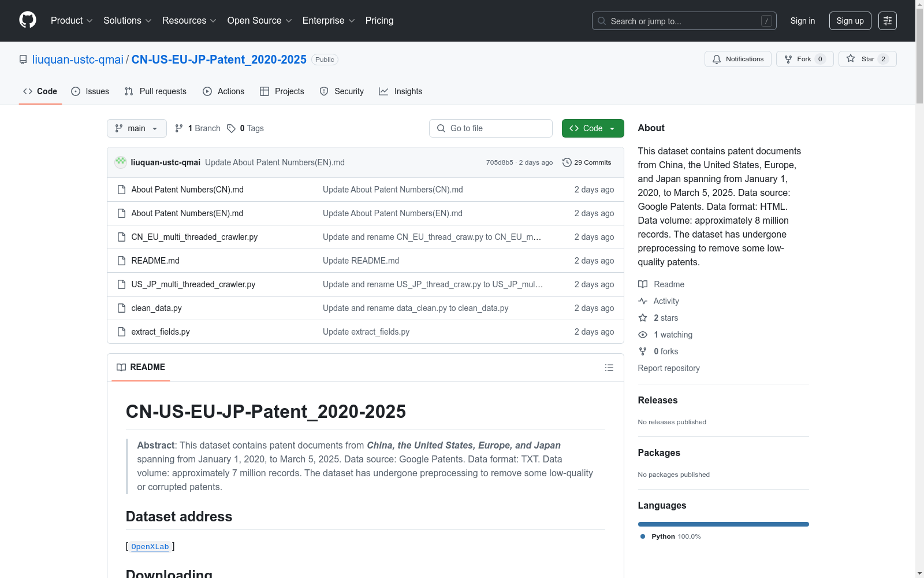Click the magnifier icon in Go to file
The image size is (924, 578).
441,128
